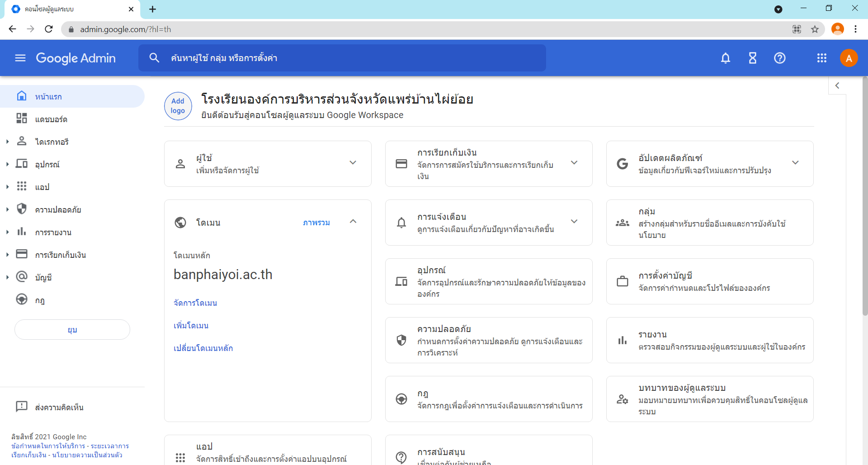Open the ภาพรวม overview link

(x=316, y=223)
